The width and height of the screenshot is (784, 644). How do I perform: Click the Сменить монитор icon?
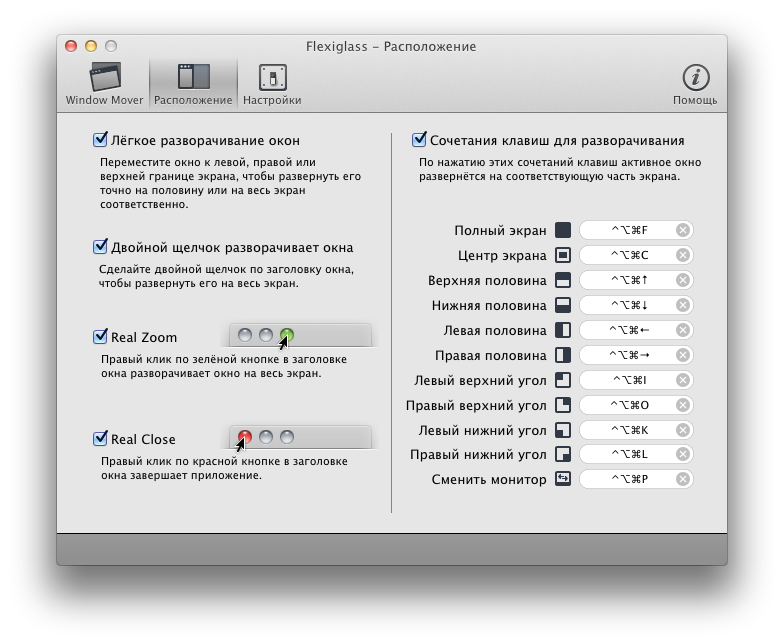pyautogui.click(x=563, y=479)
